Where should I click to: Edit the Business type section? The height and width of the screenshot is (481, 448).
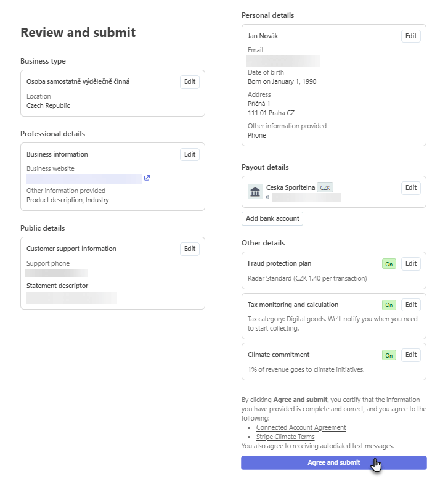[190, 82]
